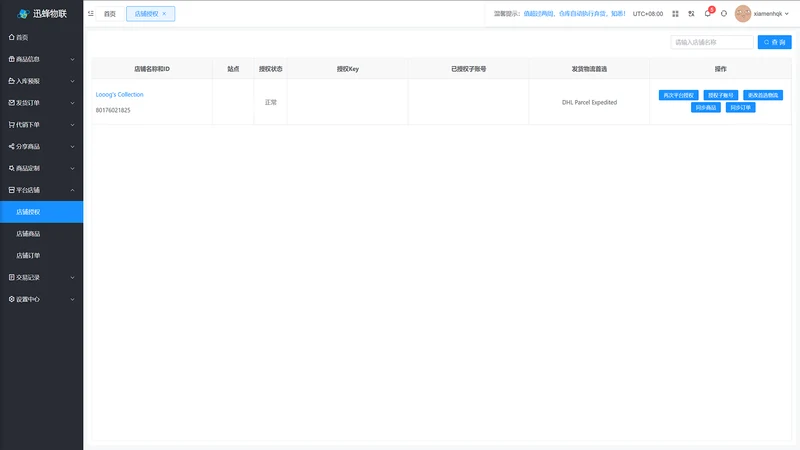
Task: Click the 迅蜂物联 logo icon
Action: pos(23,14)
